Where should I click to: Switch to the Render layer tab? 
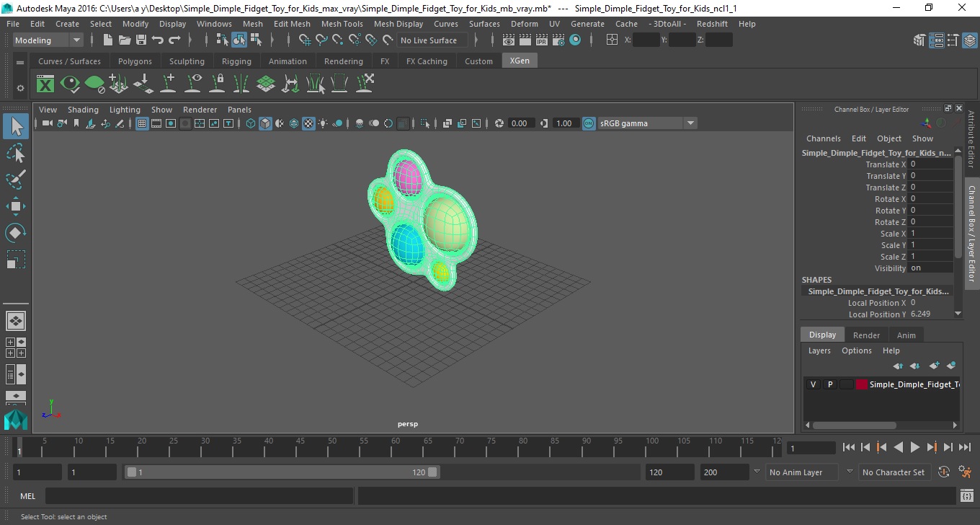[866, 335]
